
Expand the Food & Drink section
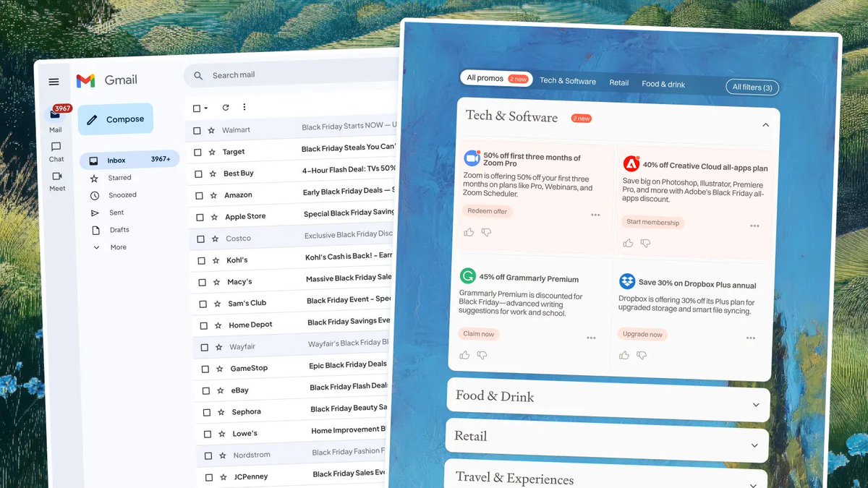pyautogui.click(x=756, y=405)
